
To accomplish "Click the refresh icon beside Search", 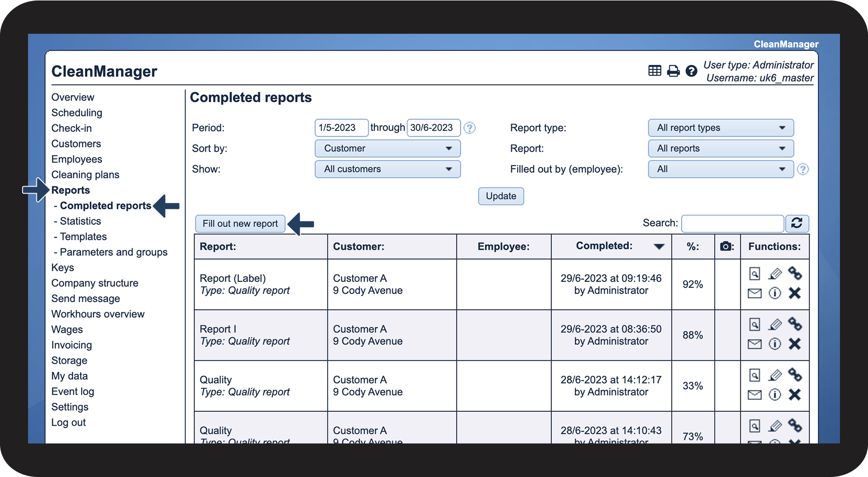I will 796,224.
